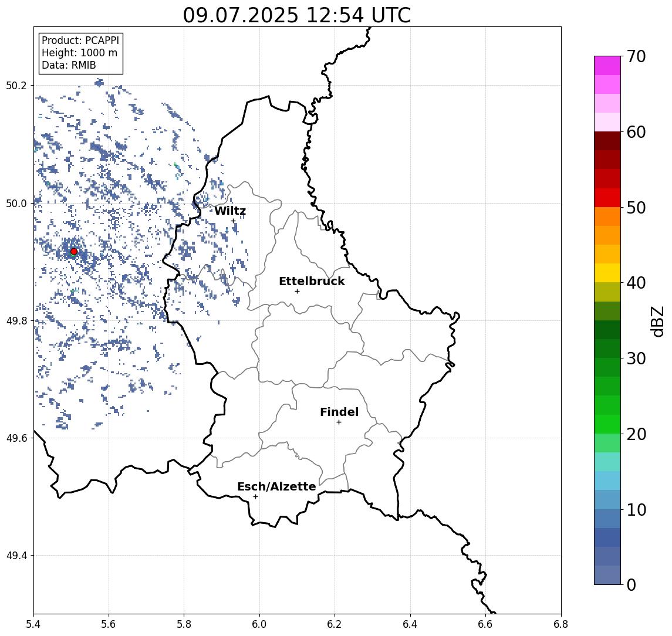Click the 5.4 longitude axis label
This screenshot has height=636, width=672.
(33, 624)
